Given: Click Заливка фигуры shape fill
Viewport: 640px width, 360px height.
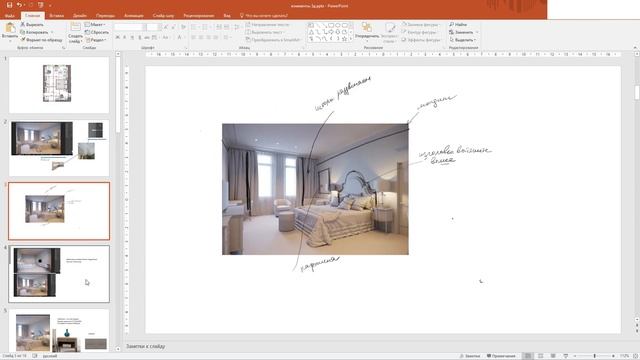Looking at the screenshot, I should click(420, 24).
